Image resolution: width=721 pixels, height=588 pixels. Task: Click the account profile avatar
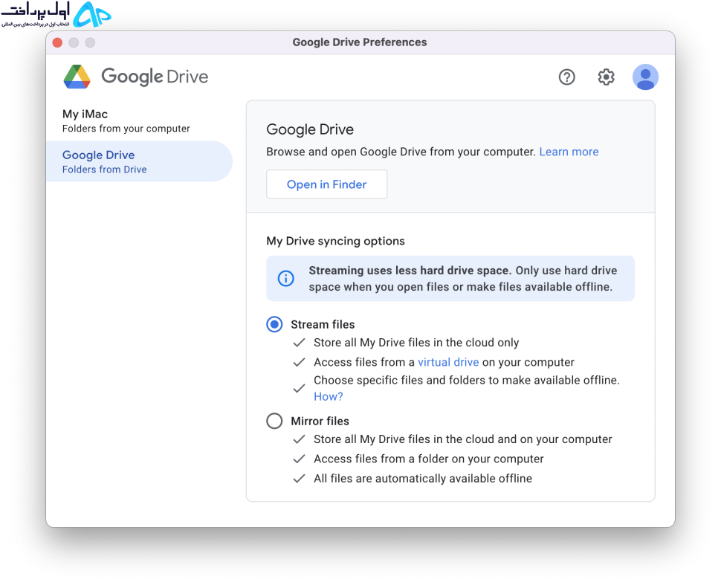(645, 77)
